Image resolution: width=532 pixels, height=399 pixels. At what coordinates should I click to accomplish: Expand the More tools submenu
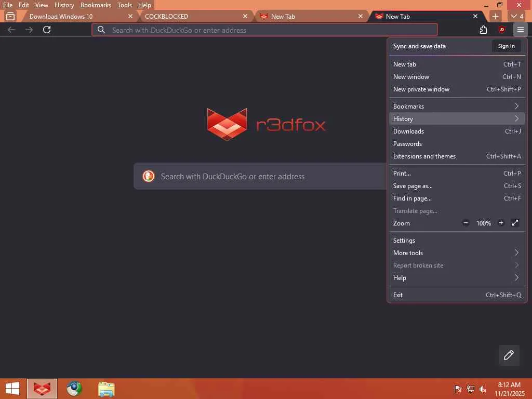pos(457,253)
